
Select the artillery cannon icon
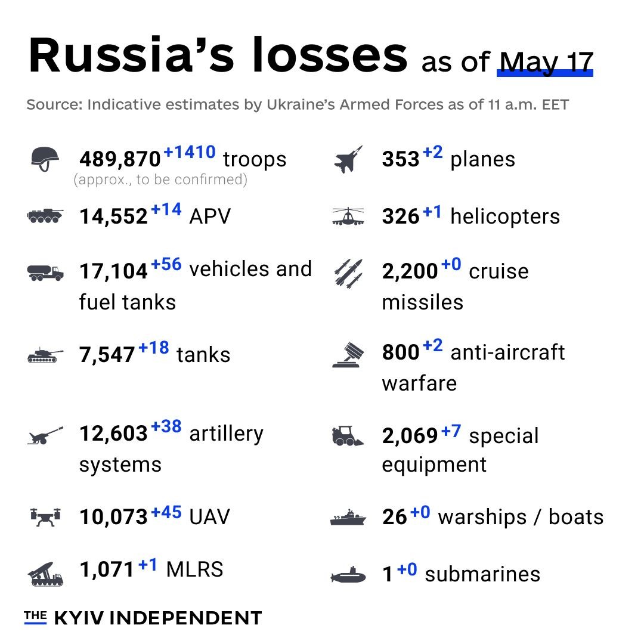[x=45, y=435]
